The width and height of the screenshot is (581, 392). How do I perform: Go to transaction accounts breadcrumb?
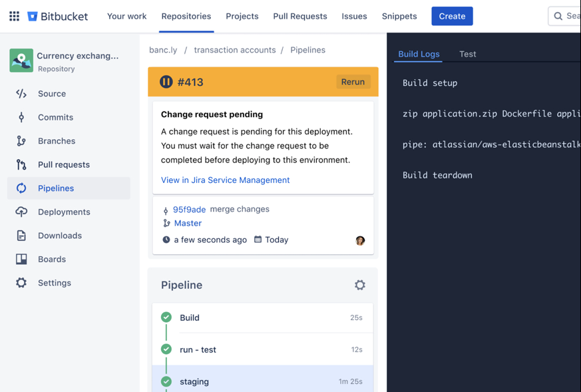click(235, 50)
